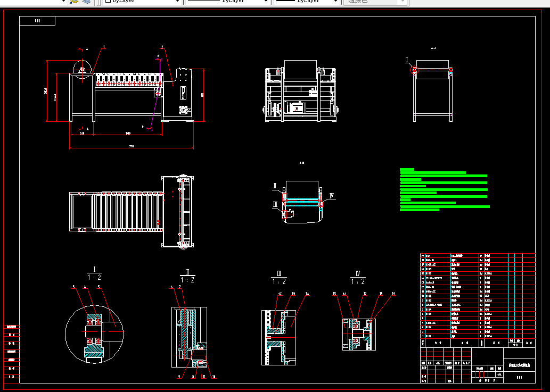Viewport: 550px width, 392px height.
Task: Click callout I beside the A-A view
Action: [407, 60]
